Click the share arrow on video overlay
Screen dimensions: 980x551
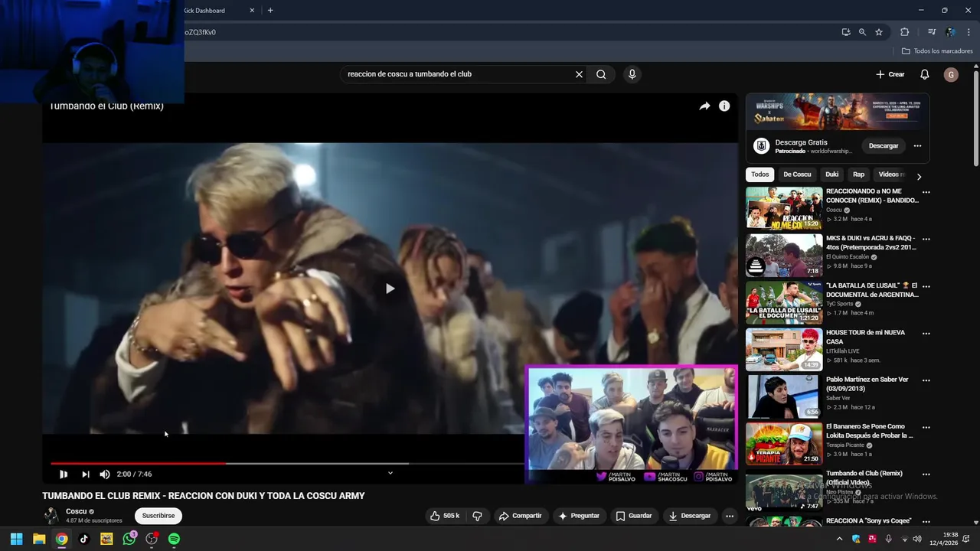point(704,106)
